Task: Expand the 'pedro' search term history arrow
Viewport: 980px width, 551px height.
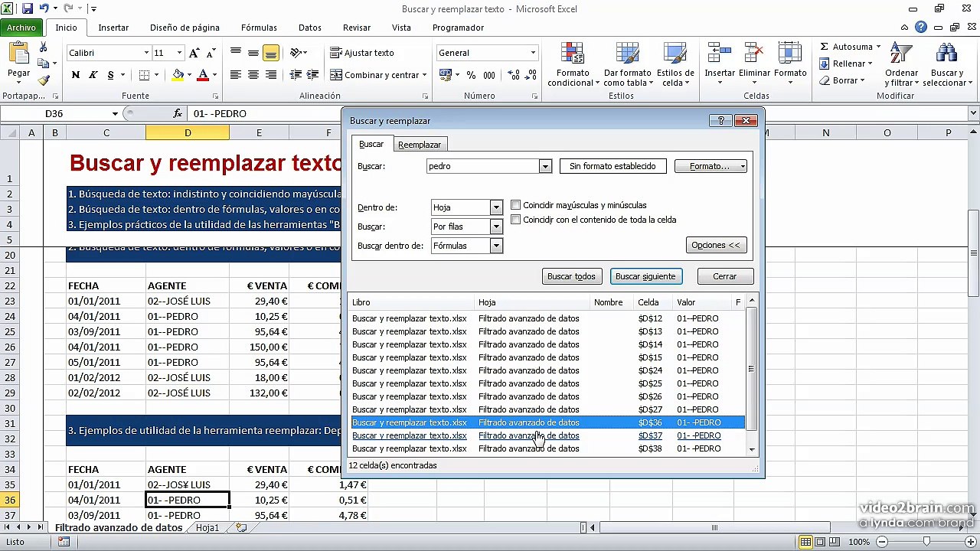Action: pos(545,166)
